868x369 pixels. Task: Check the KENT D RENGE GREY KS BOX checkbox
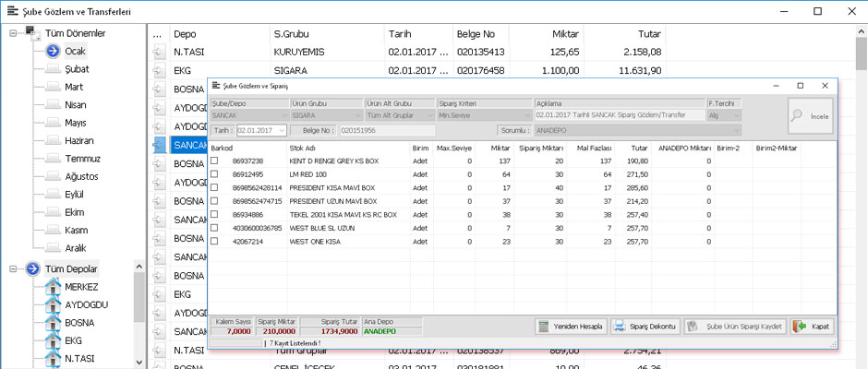click(214, 161)
